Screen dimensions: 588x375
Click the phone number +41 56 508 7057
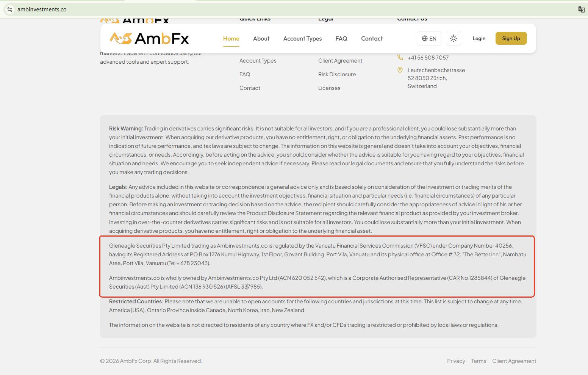pyautogui.click(x=428, y=58)
